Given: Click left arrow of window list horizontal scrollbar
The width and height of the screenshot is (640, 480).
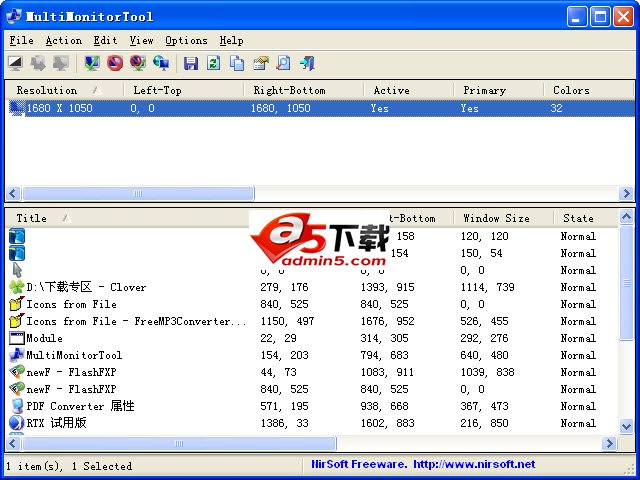Looking at the screenshot, I should point(13,443).
